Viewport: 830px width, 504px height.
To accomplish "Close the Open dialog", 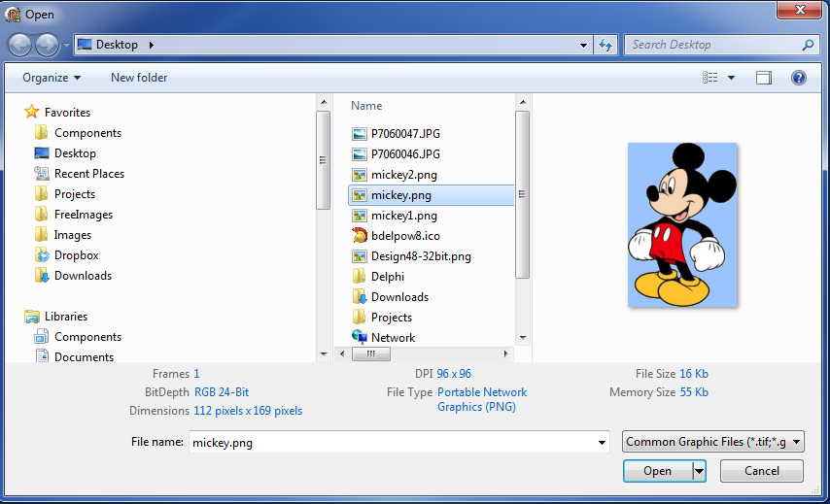I will 800,10.
